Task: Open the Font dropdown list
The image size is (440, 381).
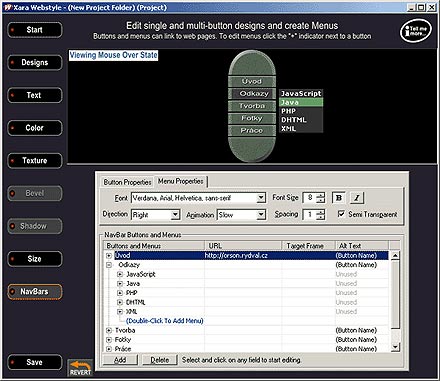Action: [261, 198]
